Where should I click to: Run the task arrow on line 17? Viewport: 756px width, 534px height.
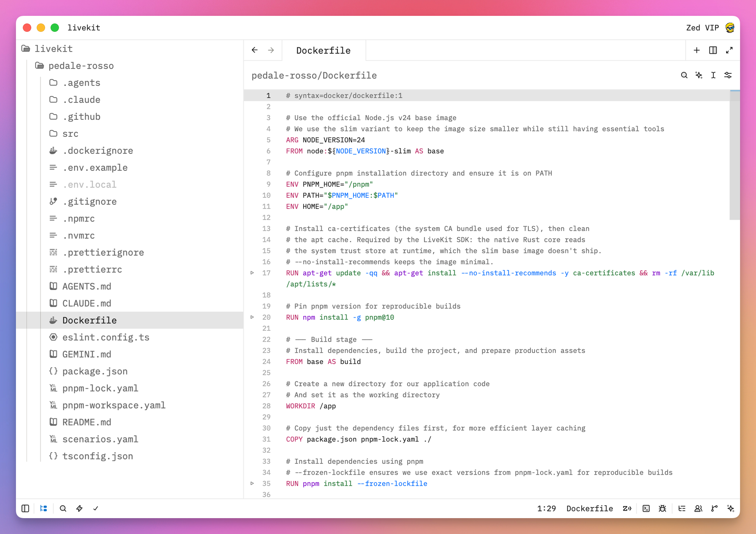coord(252,273)
